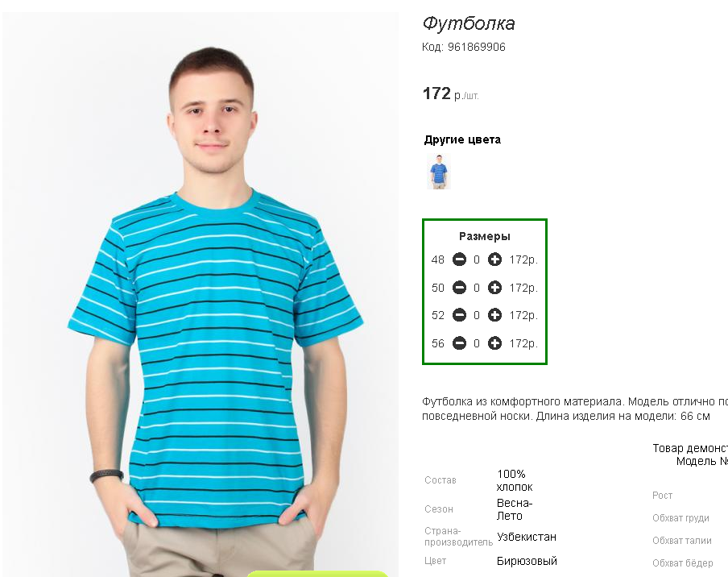728x577 pixels.
Task: Decrease quantity for size 50
Action: [459, 288]
